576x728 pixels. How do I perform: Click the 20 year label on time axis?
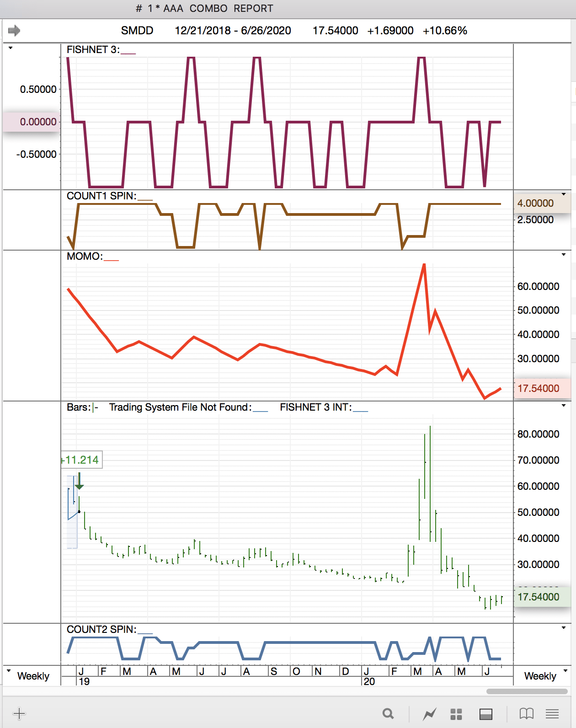369,681
